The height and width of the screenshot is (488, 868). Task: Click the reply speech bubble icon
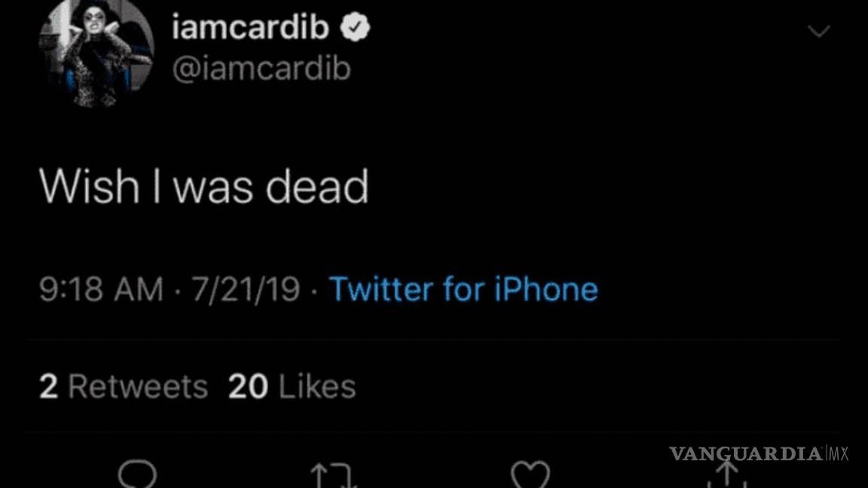(x=137, y=474)
